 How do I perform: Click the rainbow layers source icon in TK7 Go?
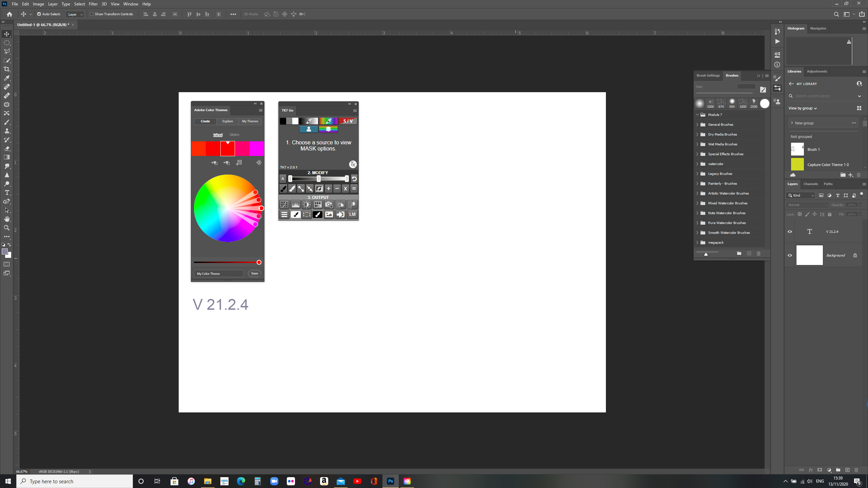click(x=328, y=129)
